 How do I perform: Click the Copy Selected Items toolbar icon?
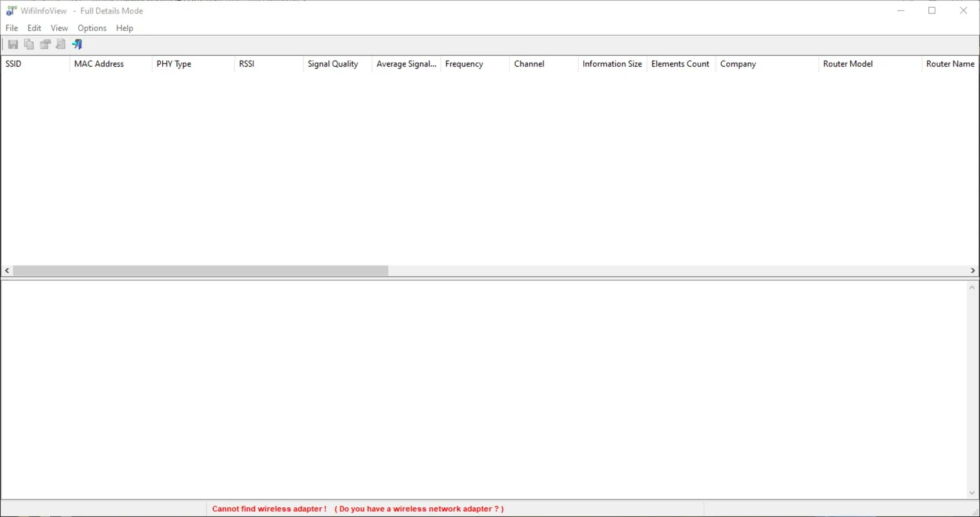[29, 44]
